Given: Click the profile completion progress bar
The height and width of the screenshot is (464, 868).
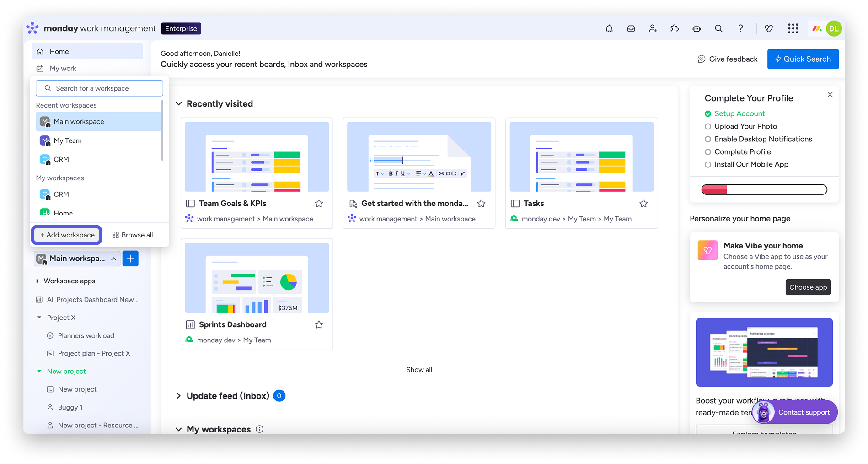Looking at the screenshot, I should (x=764, y=189).
